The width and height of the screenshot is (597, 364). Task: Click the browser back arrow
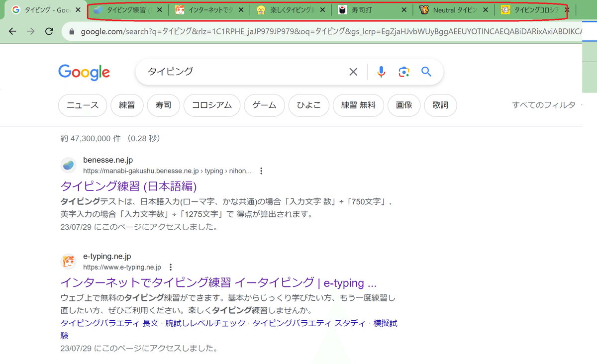click(13, 31)
